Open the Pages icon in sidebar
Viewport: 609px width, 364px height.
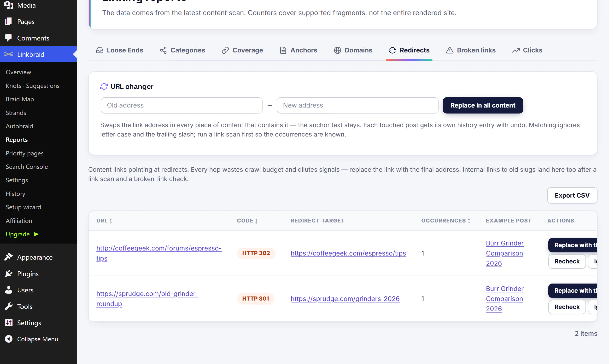(9, 21)
